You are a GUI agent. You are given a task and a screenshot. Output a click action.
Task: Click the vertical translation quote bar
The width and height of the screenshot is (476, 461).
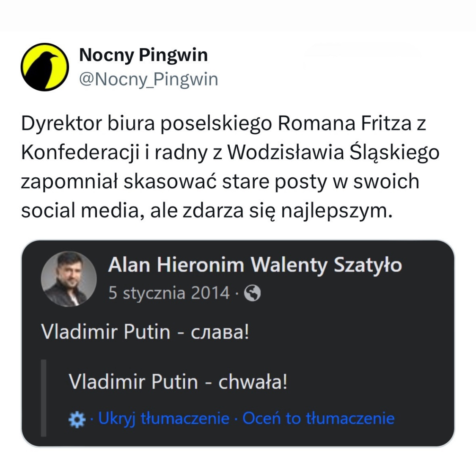pos(44,397)
